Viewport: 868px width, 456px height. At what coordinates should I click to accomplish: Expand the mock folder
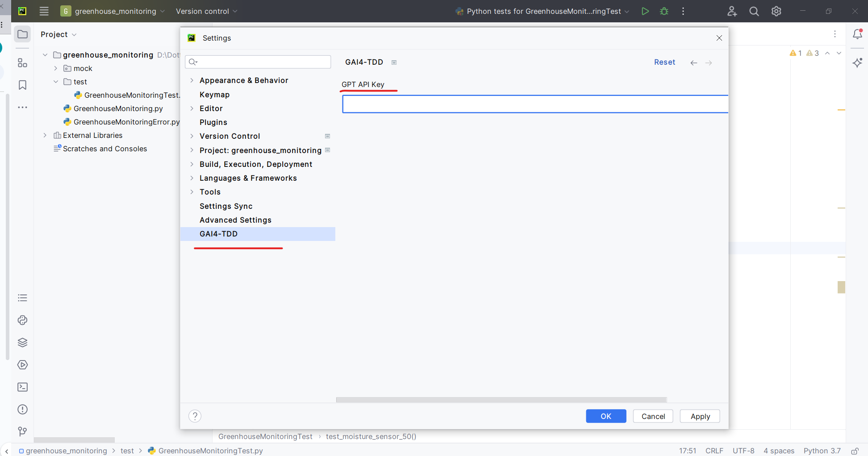56,68
